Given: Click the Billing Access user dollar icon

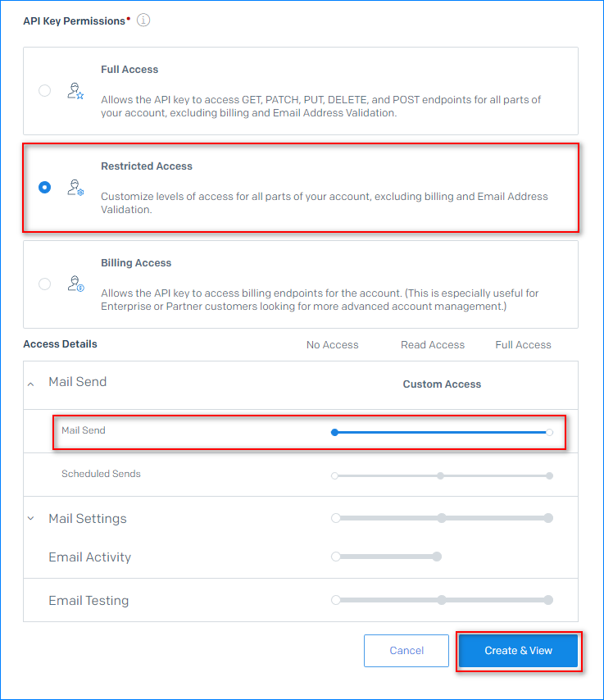Looking at the screenshot, I should 75,284.
